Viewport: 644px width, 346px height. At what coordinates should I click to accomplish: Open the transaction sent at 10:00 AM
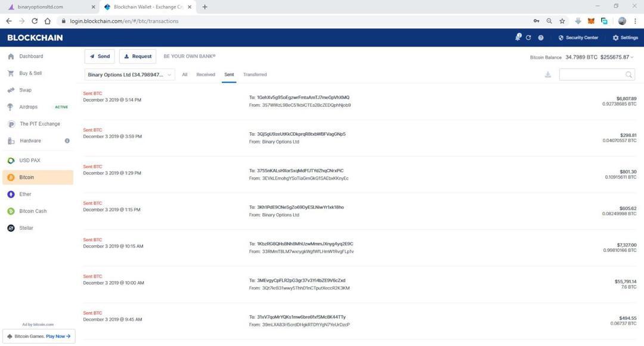point(360,284)
